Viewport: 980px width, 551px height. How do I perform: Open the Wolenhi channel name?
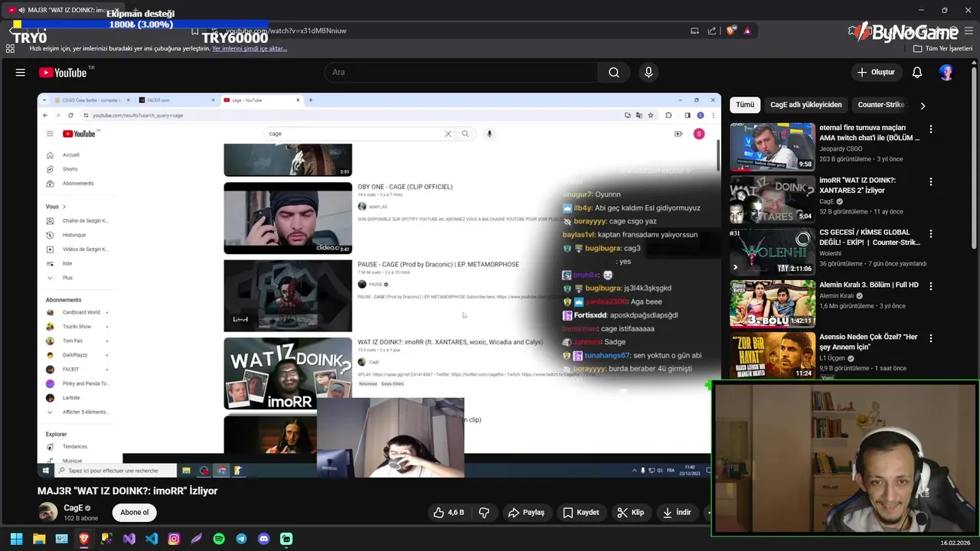tap(830, 253)
